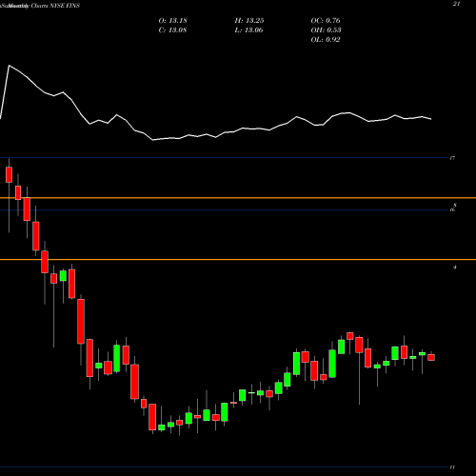476x476 pixels.
Task: Click the "OL: 0.92" reading
Action: (326, 40)
